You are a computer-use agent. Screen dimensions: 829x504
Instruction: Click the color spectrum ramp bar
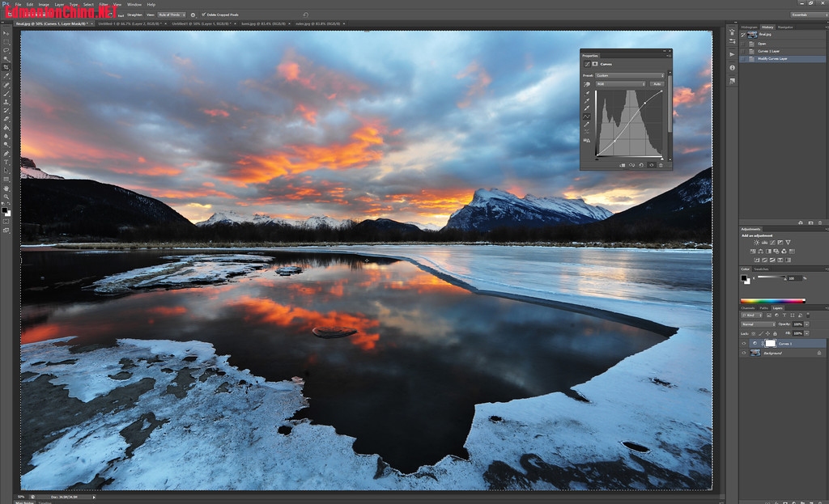[x=773, y=301]
